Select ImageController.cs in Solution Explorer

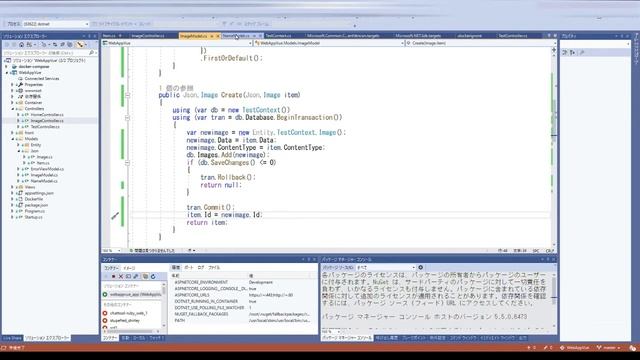47,121
